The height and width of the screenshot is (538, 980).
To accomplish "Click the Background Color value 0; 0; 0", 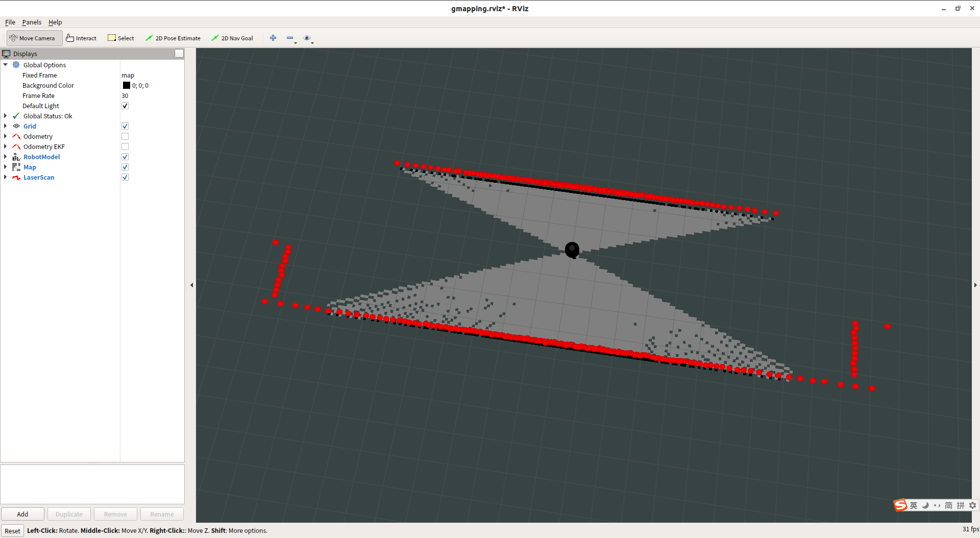I will (x=140, y=85).
